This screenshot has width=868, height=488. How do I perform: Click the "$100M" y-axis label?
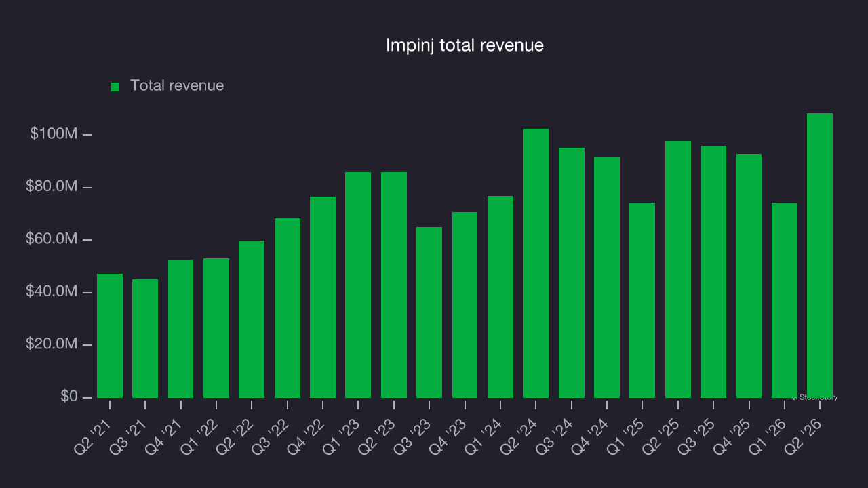[x=54, y=134]
